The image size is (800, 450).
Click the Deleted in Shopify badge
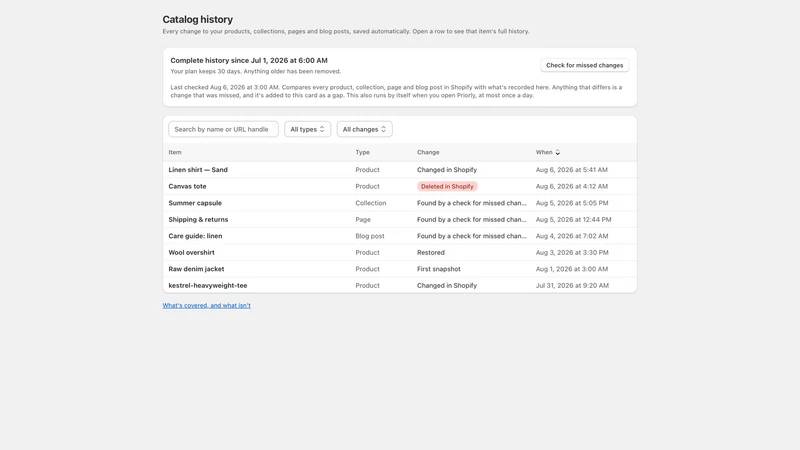click(447, 186)
